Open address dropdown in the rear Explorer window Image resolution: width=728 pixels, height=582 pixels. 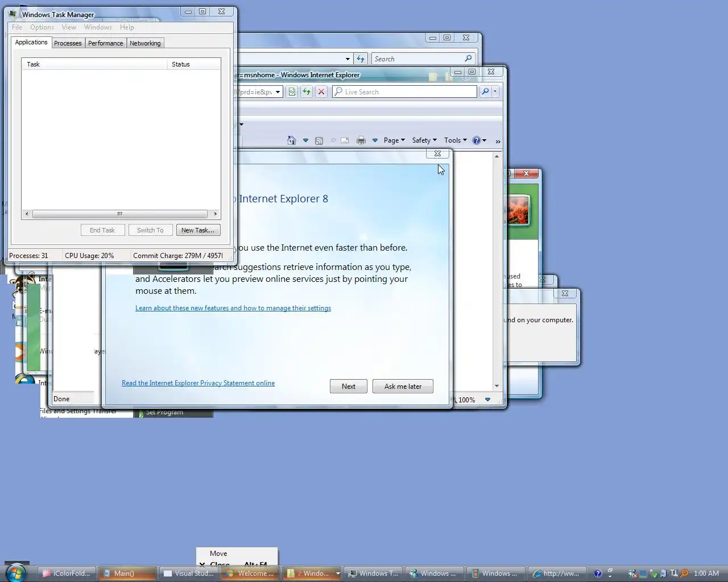pyautogui.click(x=348, y=59)
